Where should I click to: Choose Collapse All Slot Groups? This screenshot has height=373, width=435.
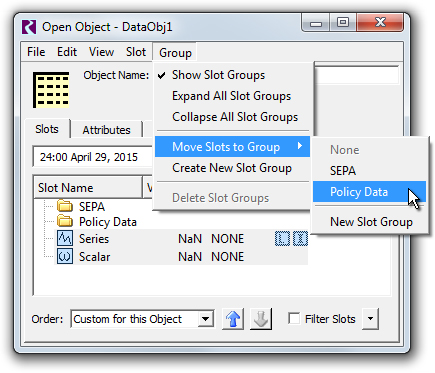tap(232, 117)
